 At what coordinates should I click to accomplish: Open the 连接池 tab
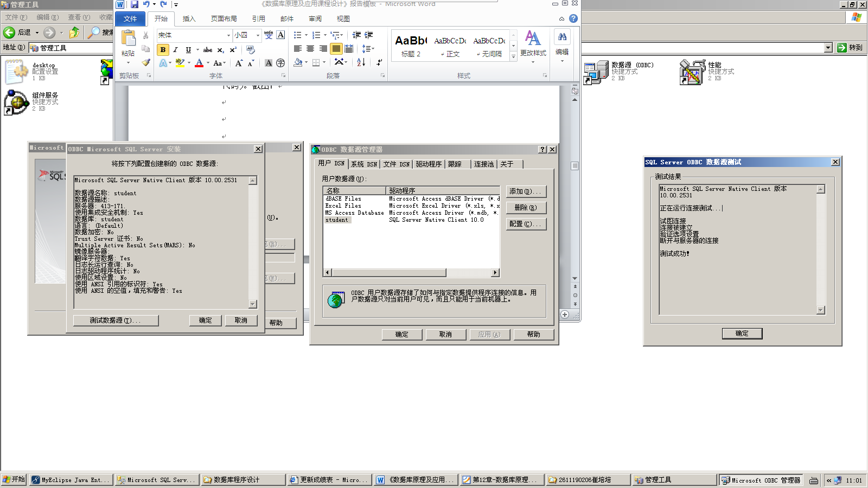pyautogui.click(x=484, y=164)
